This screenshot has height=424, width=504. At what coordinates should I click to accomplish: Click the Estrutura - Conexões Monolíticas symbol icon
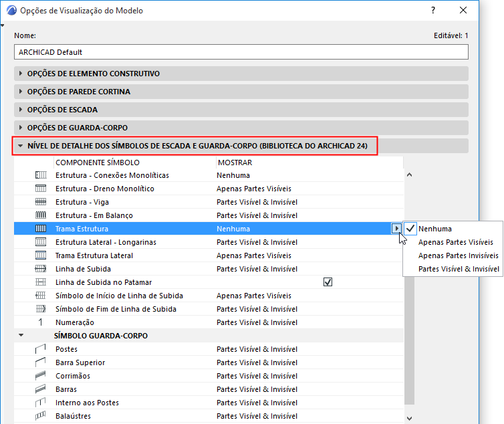point(41,175)
